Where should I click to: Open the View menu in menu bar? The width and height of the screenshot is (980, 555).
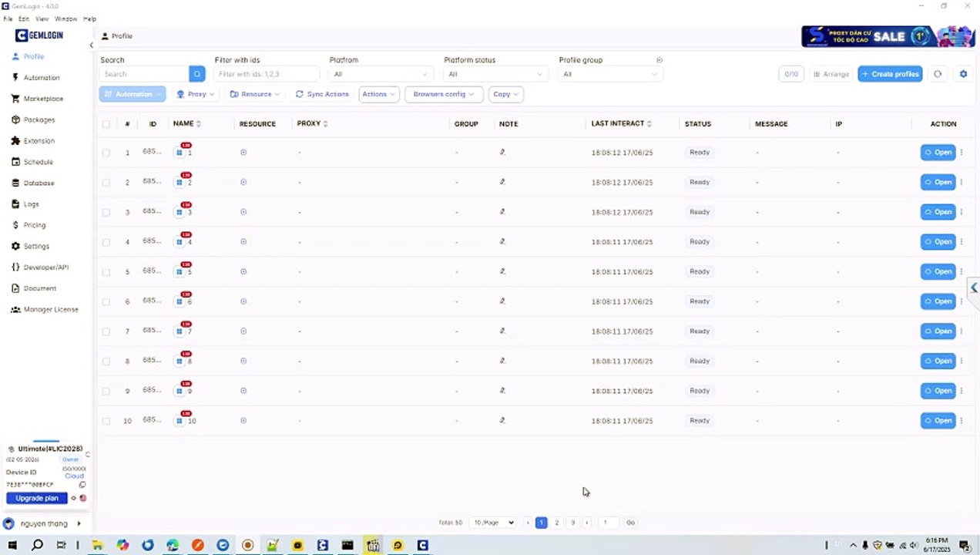(x=42, y=18)
